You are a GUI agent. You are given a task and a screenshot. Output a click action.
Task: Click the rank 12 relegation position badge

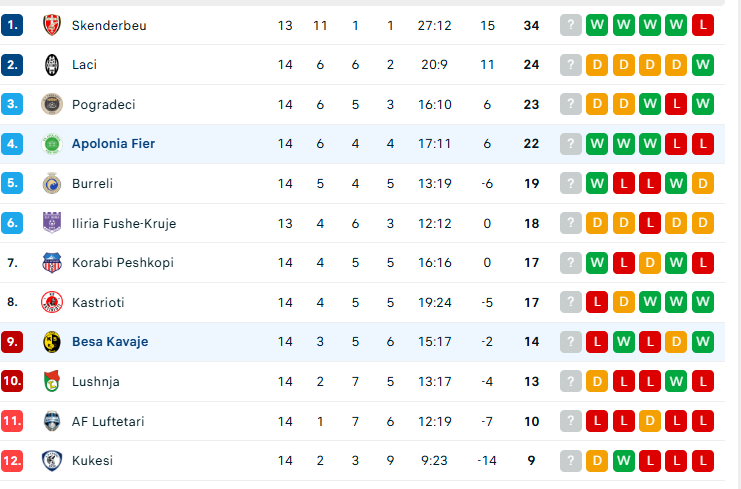click(12, 461)
